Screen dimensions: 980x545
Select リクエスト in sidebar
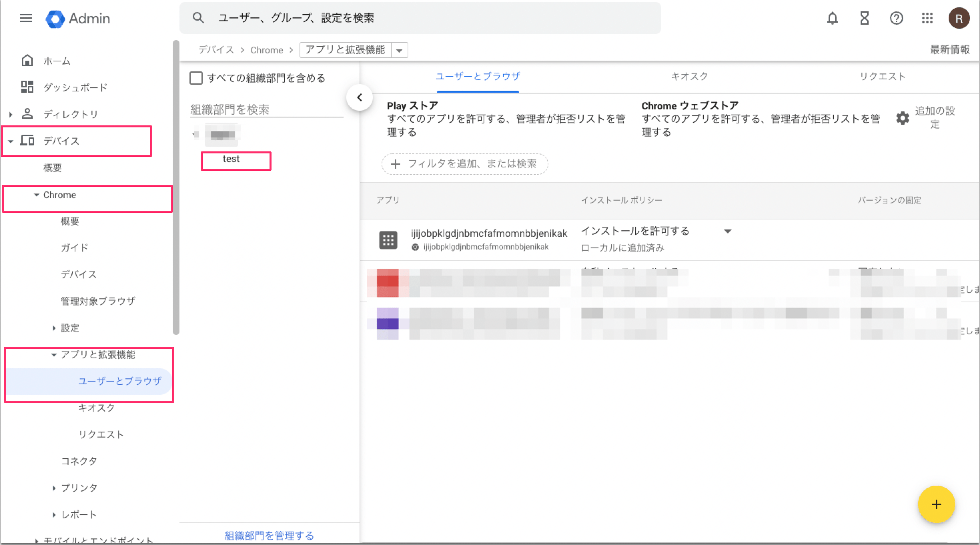pos(101,434)
